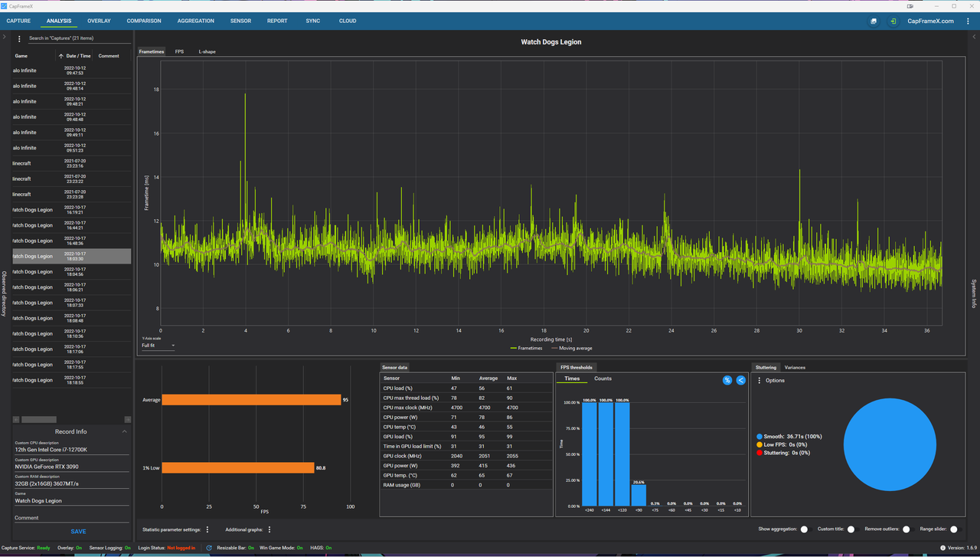The image size is (980, 557).
Task: Select Minecraft capture at 23:23:16
Action: (72, 163)
